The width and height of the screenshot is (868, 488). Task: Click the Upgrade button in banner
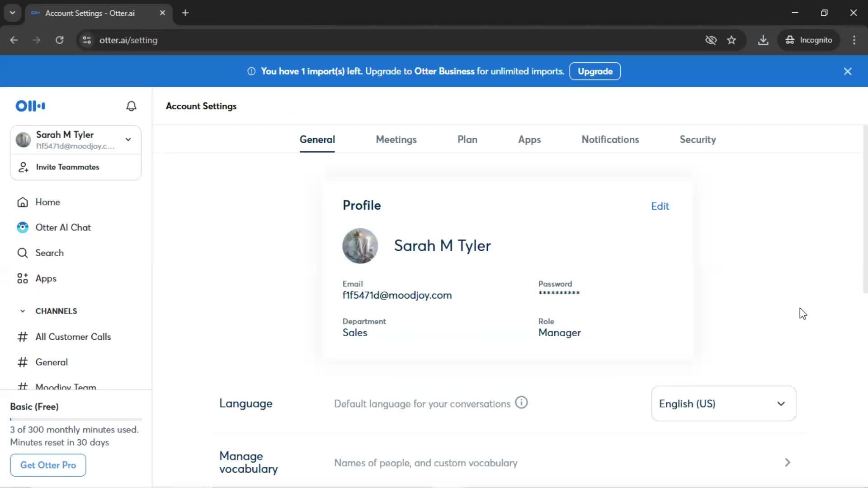point(595,71)
